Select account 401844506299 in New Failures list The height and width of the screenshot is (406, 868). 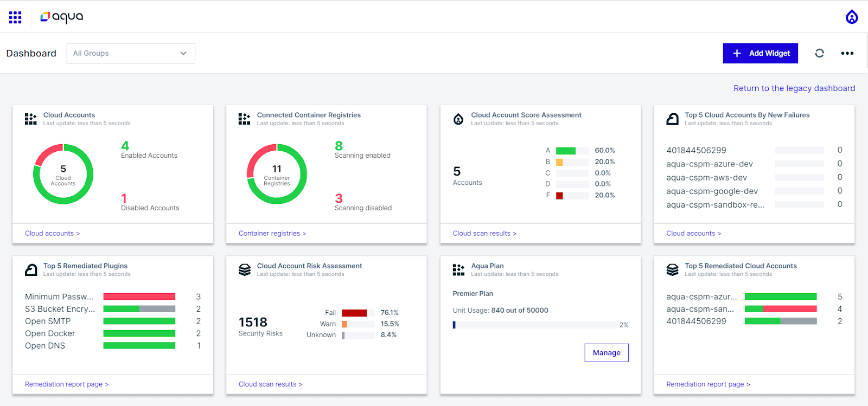[696, 150]
